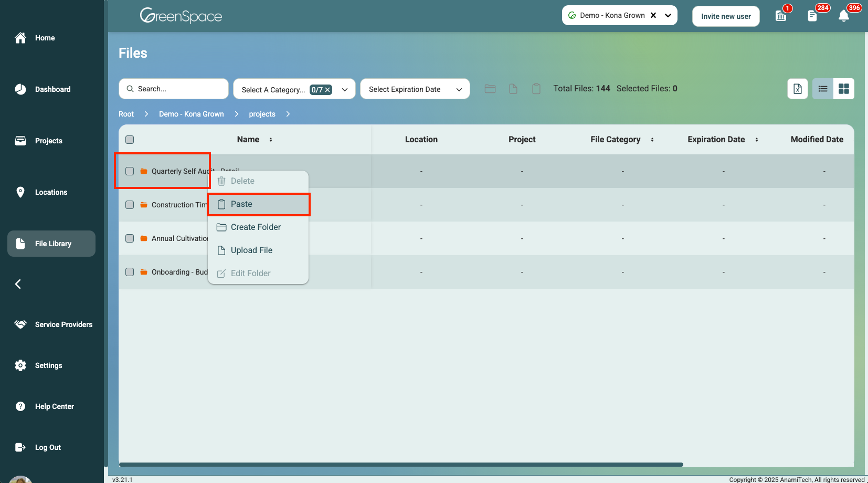Click the toolbar paste clipboard icon
Viewport: 868px width, 483px height.
coord(536,89)
